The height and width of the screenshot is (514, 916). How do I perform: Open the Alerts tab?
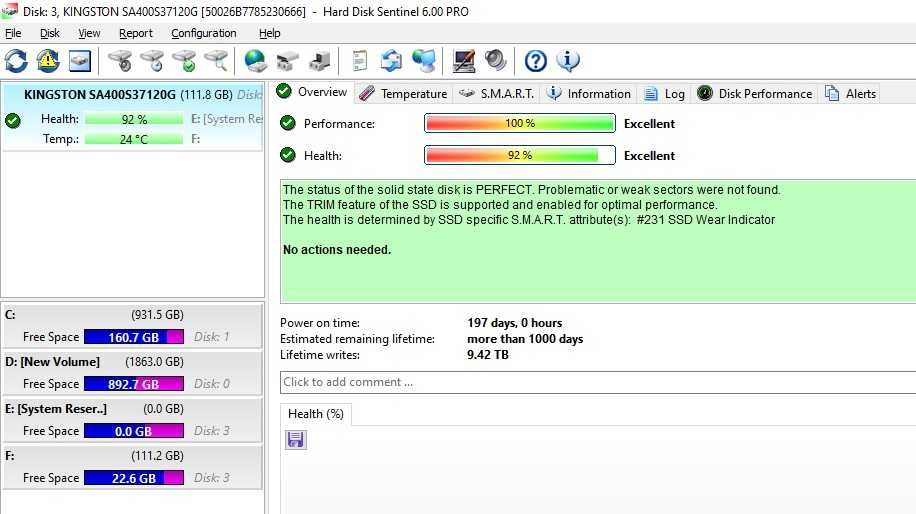coord(850,93)
